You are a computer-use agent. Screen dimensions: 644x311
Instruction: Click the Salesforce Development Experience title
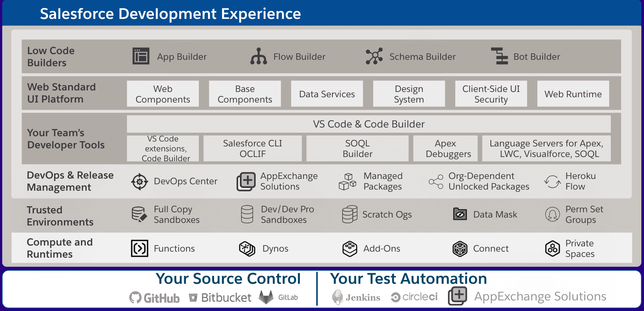170,14
